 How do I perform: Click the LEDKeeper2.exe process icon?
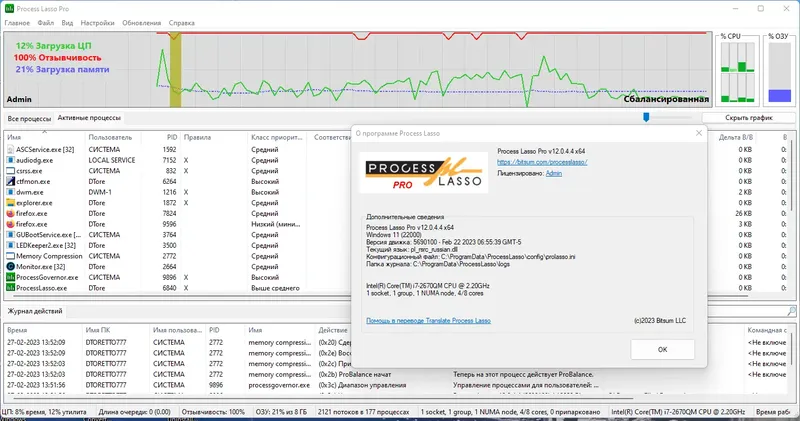pos(10,245)
